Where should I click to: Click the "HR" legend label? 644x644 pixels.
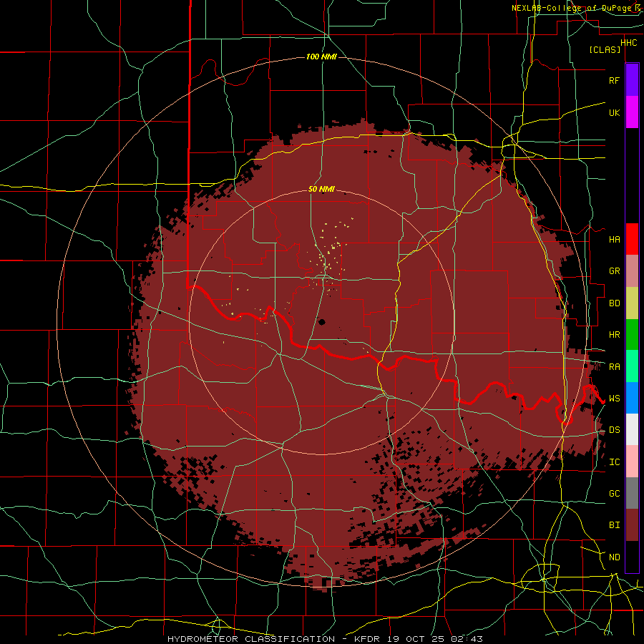click(x=614, y=335)
